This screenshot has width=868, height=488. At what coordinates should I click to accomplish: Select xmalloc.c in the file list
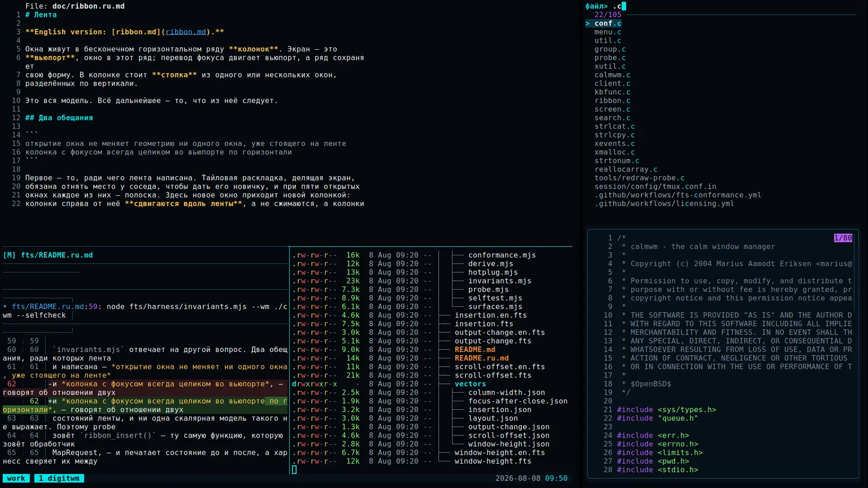[x=615, y=152]
